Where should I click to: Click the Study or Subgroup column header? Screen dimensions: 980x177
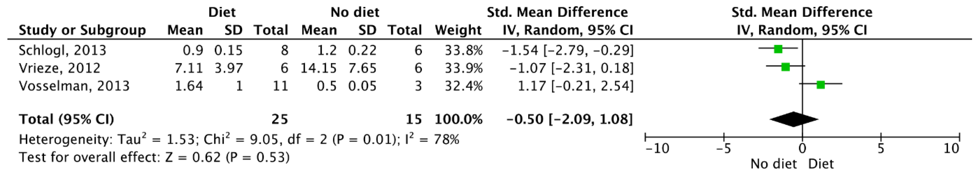point(82,30)
